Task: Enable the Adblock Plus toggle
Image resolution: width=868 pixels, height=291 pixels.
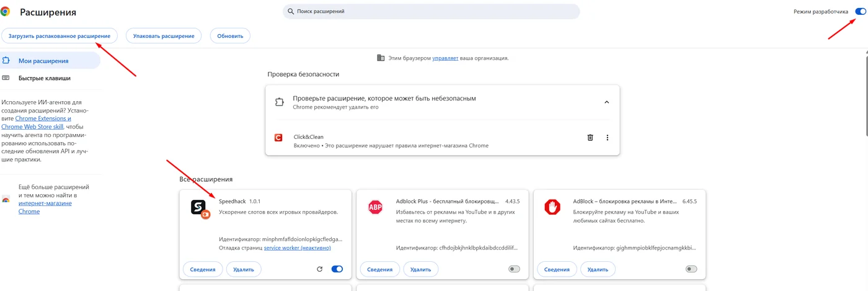Action: 514,269
